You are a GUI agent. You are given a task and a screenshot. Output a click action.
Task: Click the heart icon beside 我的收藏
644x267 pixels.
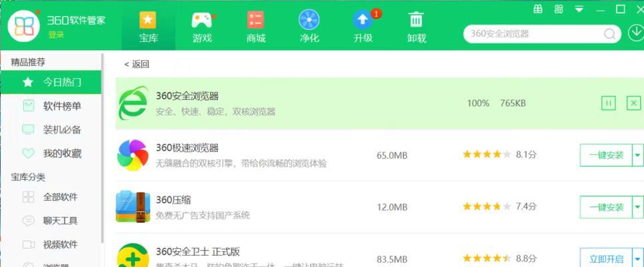(28, 154)
